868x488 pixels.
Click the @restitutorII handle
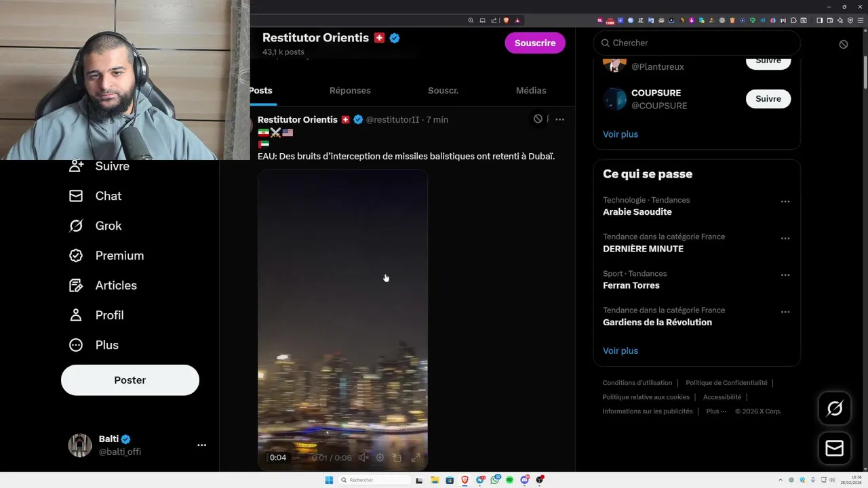(x=393, y=119)
